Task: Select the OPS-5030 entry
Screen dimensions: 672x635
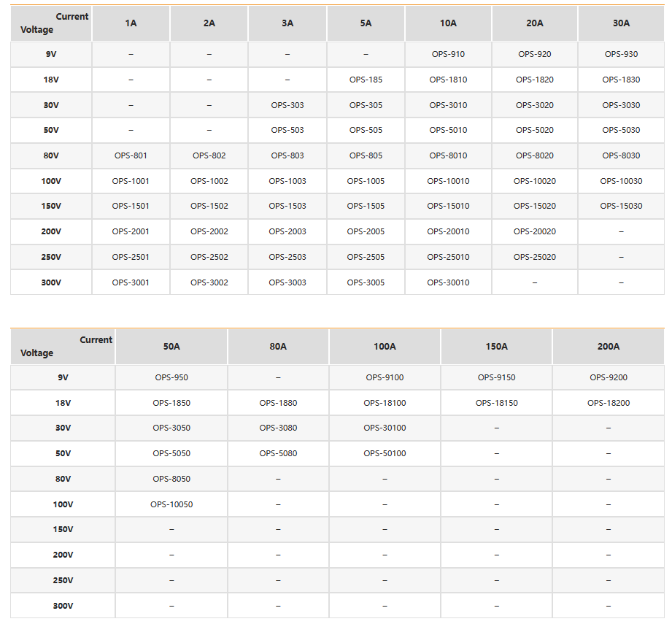Action: click(x=621, y=130)
